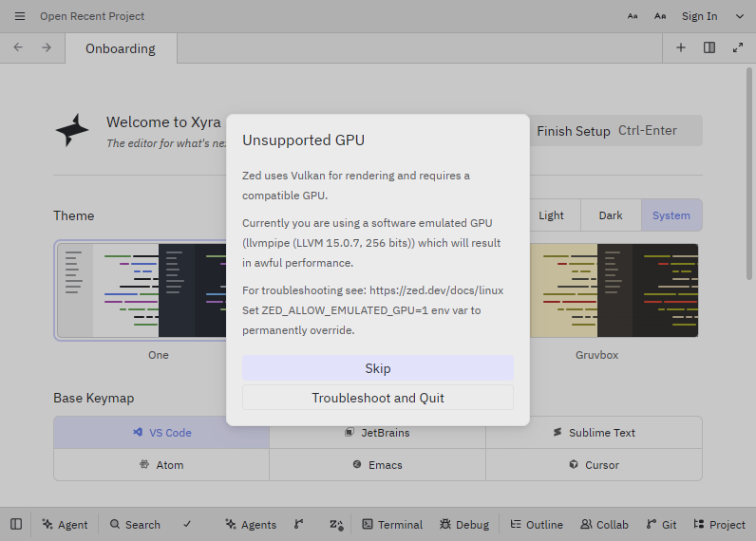
Task: Select Emacs base keymap
Action: pos(377,465)
